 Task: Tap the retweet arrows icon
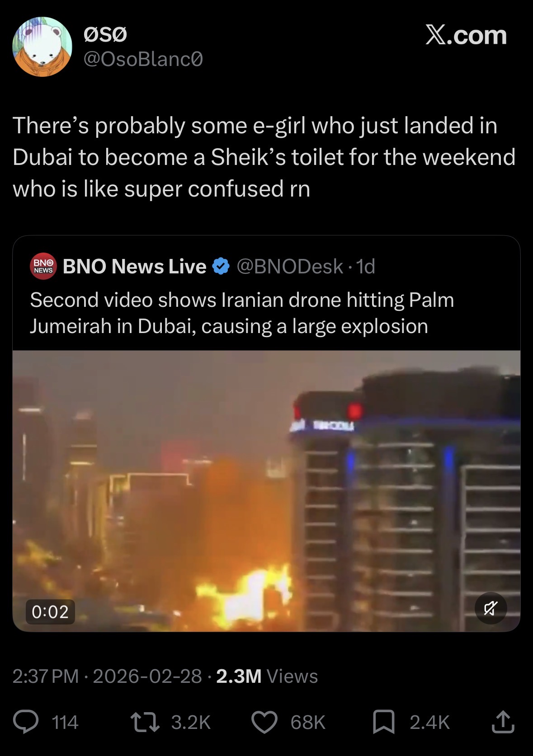pos(145,722)
